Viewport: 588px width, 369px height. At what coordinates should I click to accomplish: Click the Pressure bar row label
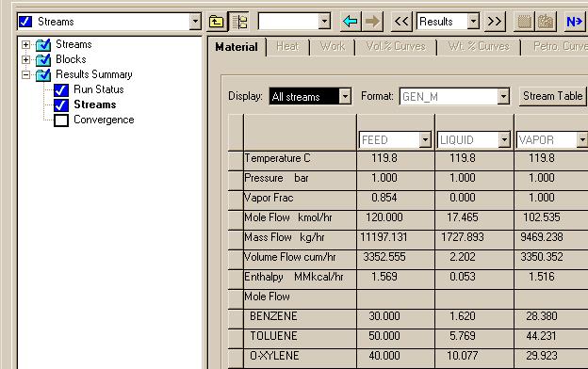coord(276,178)
